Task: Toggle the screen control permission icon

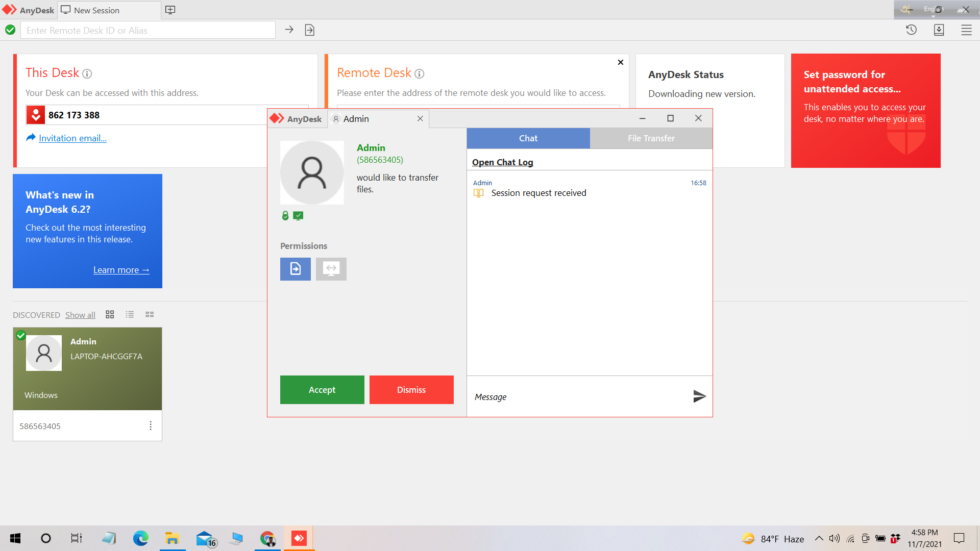Action: point(331,269)
